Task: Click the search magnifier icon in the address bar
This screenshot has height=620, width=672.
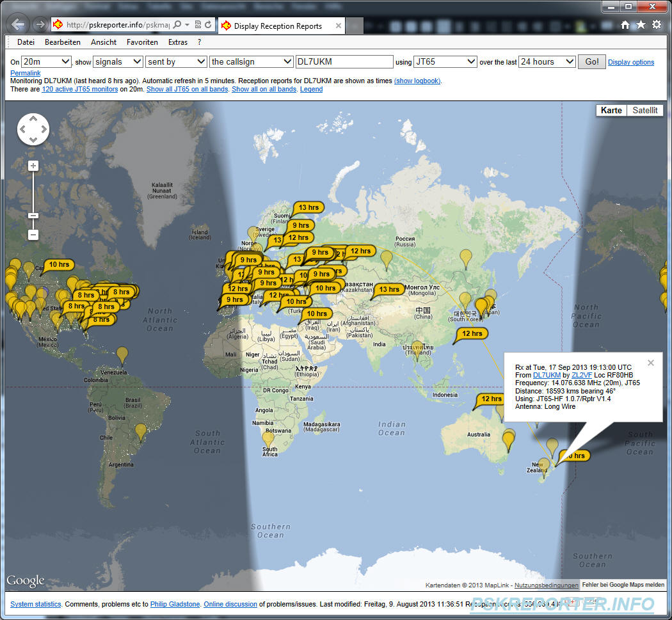Action: tap(177, 24)
